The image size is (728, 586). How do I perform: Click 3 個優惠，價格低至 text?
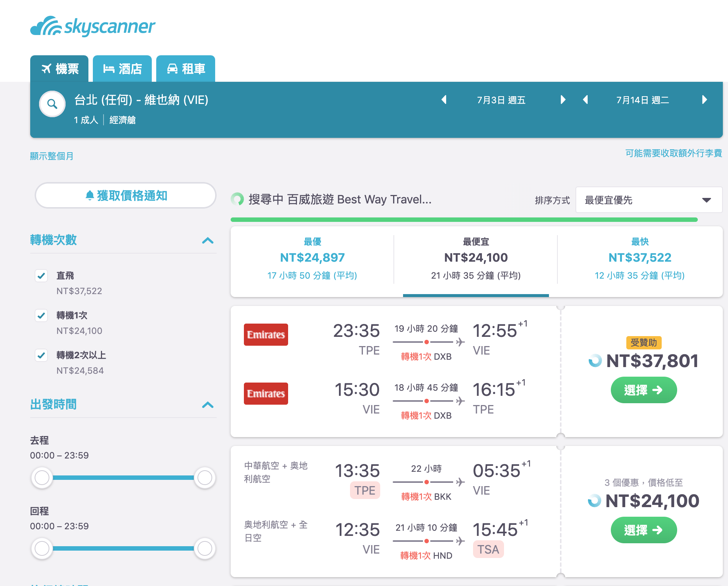point(644,482)
